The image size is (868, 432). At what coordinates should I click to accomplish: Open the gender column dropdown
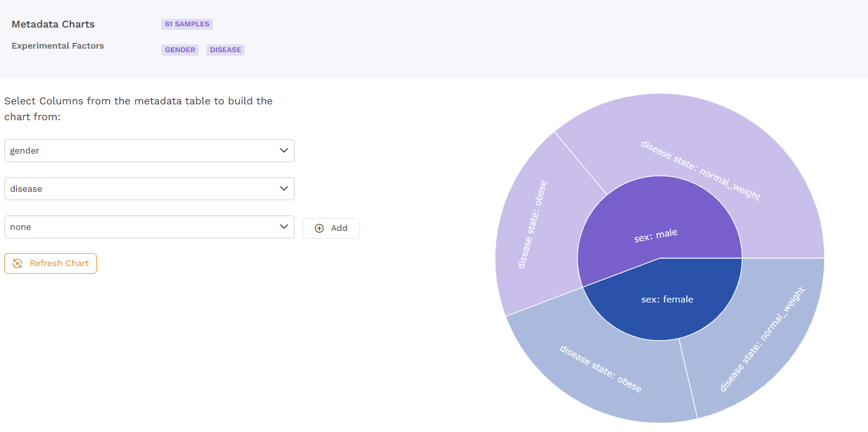(150, 151)
